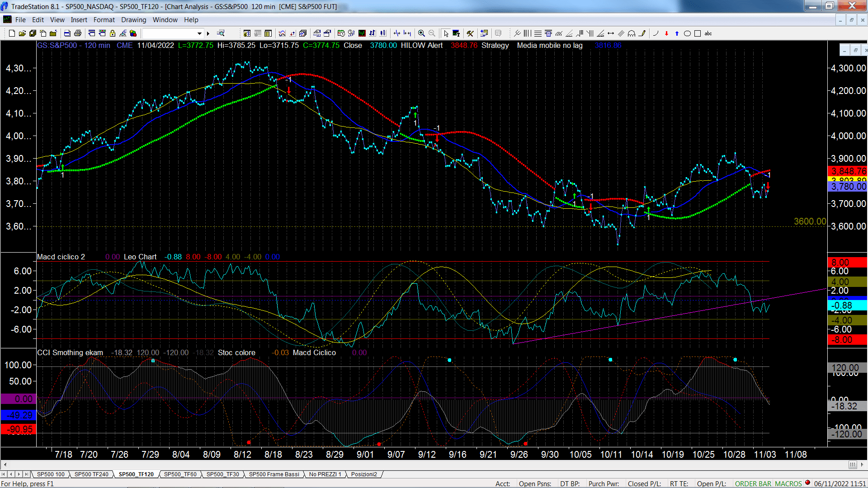Switch to the Posizioni2 tab
Viewport: 868px width, 488px height.
(x=364, y=474)
